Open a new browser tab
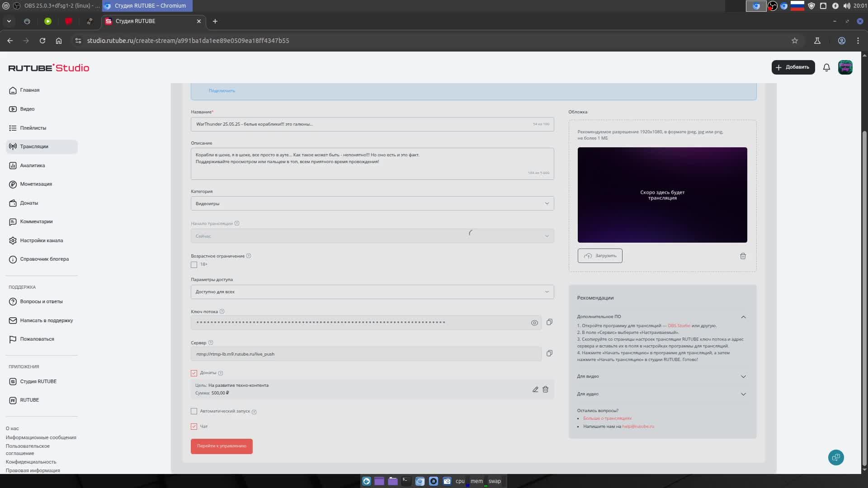868x488 pixels. tap(215, 21)
